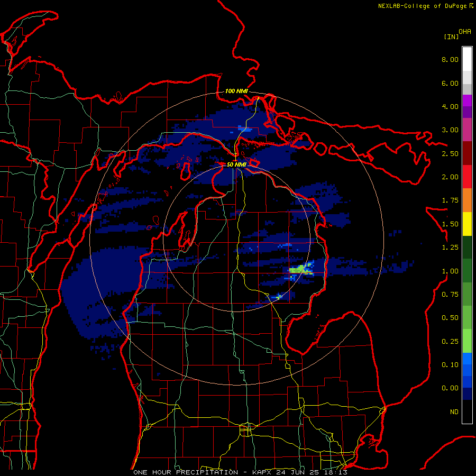The image size is (476, 476).
Task: Click the 50 NMI range ring label
Action: (x=236, y=164)
